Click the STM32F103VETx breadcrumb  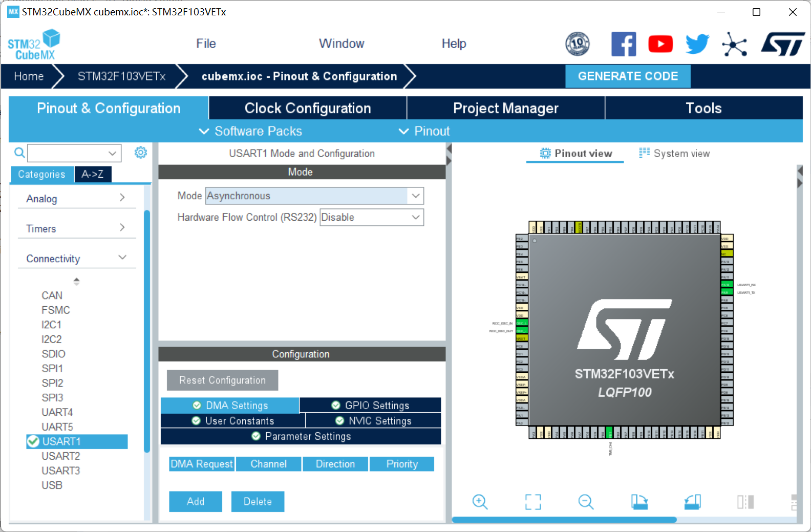(121, 76)
